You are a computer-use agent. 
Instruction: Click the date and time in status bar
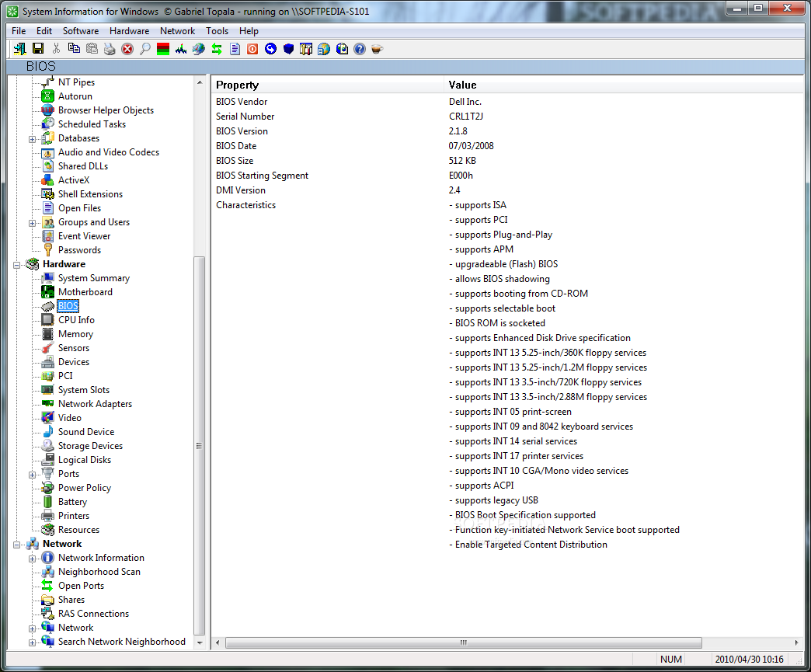[749, 659]
